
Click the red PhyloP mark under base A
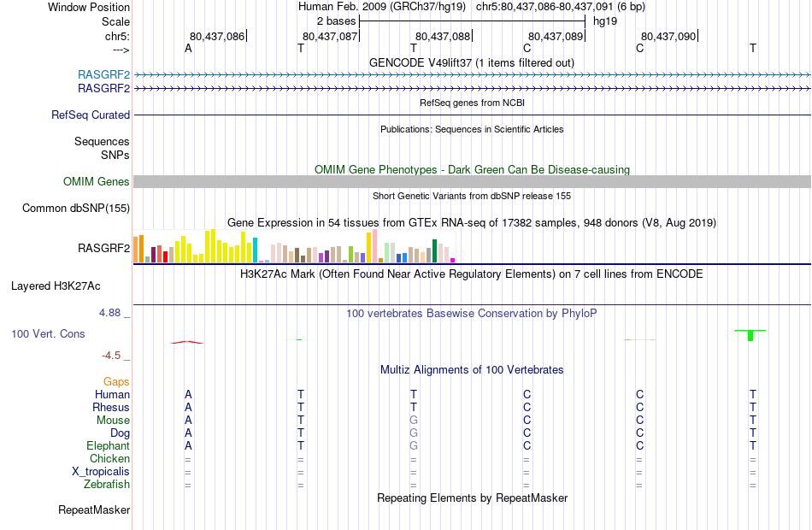(x=187, y=343)
